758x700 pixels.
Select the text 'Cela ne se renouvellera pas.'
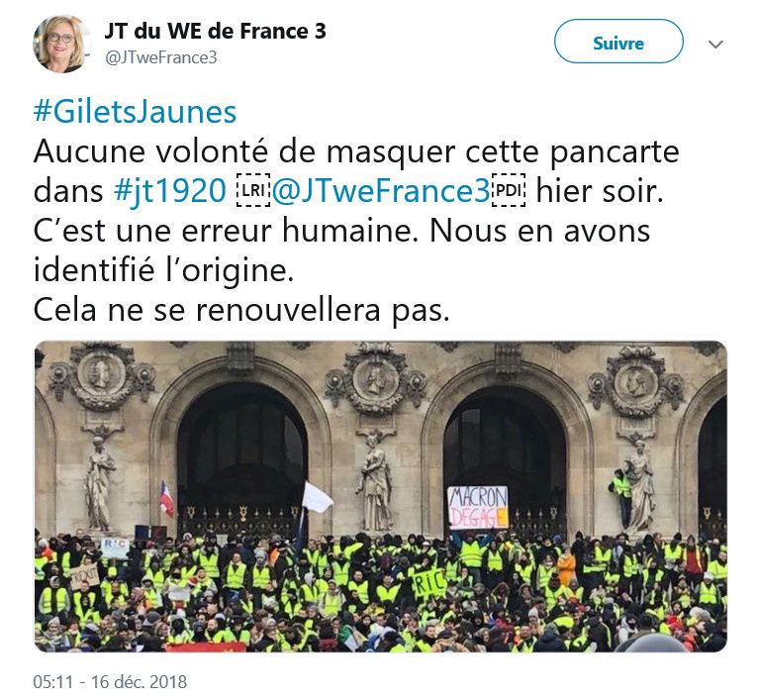point(241,310)
